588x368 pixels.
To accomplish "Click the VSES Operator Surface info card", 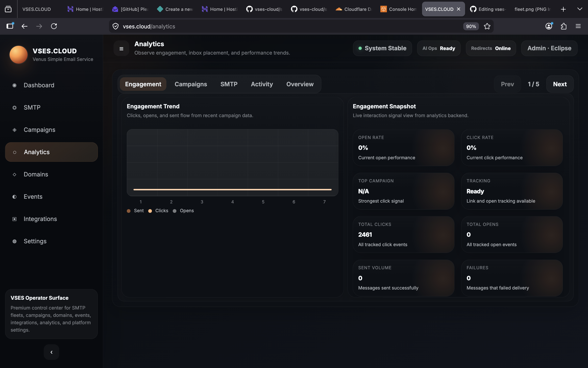I will 51,314.
